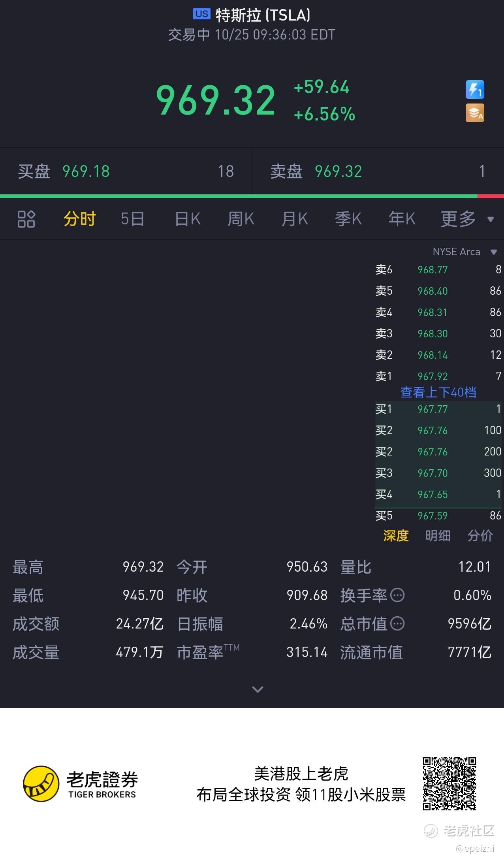Image resolution: width=504 pixels, height=860 pixels.
Task: Tap the info icon next to 总市值
Action: click(x=397, y=624)
